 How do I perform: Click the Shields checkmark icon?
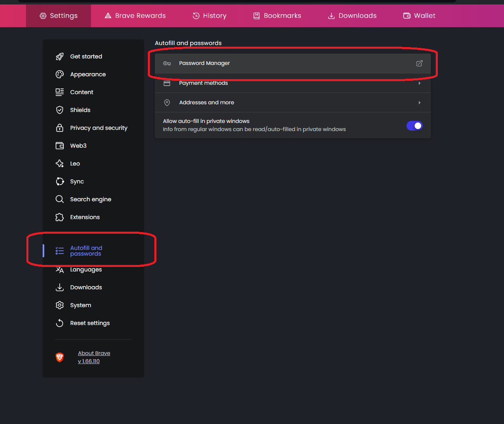(60, 110)
